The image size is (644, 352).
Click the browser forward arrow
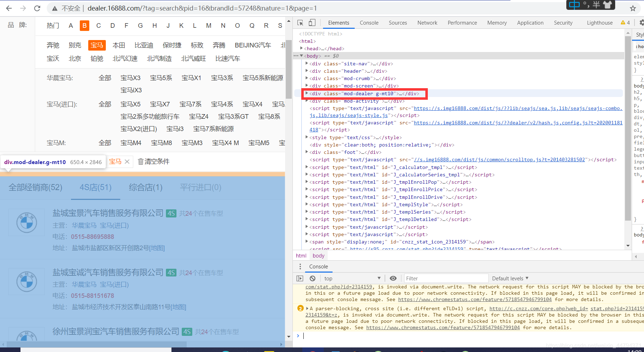click(23, 8)
